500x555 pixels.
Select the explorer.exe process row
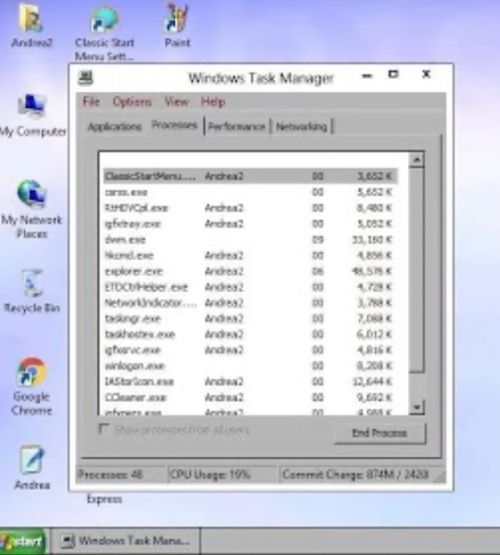pos(251,271)
